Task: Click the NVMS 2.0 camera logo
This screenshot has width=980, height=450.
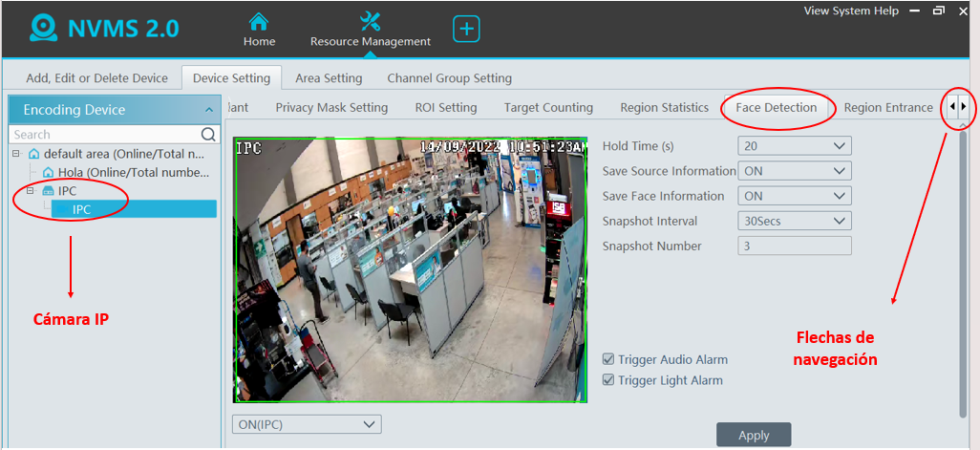Action: click(x=41, y=29)
